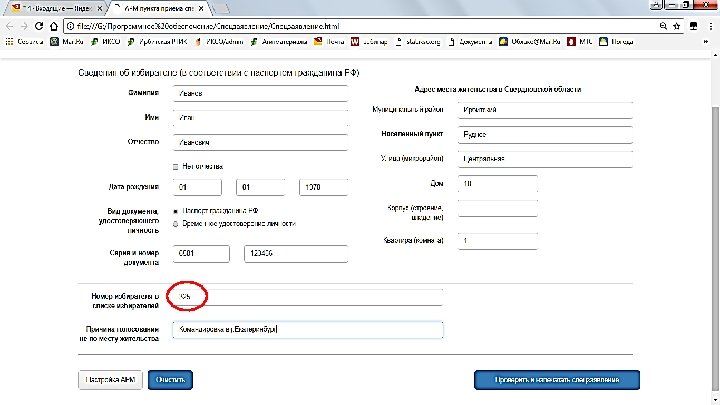Open the Mail.Ru bookmark
This screenshot has height=405, width=720.
tap(67, 42)
